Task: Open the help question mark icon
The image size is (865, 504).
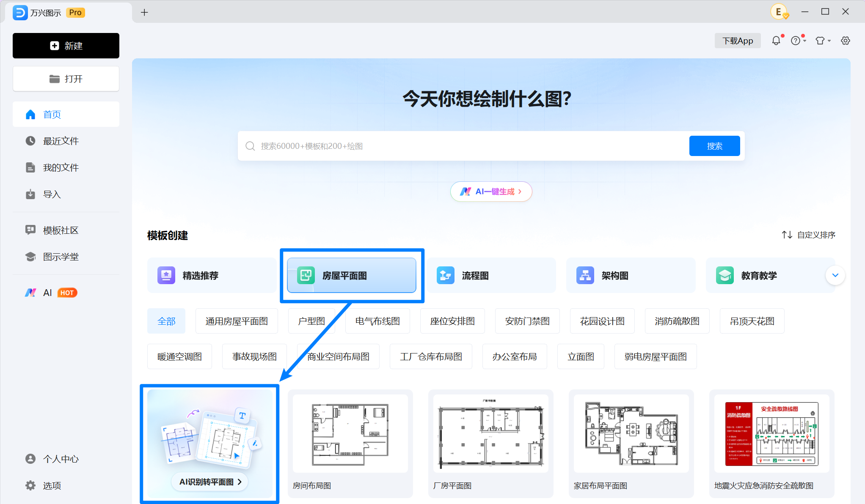Action: pos(796,41)
